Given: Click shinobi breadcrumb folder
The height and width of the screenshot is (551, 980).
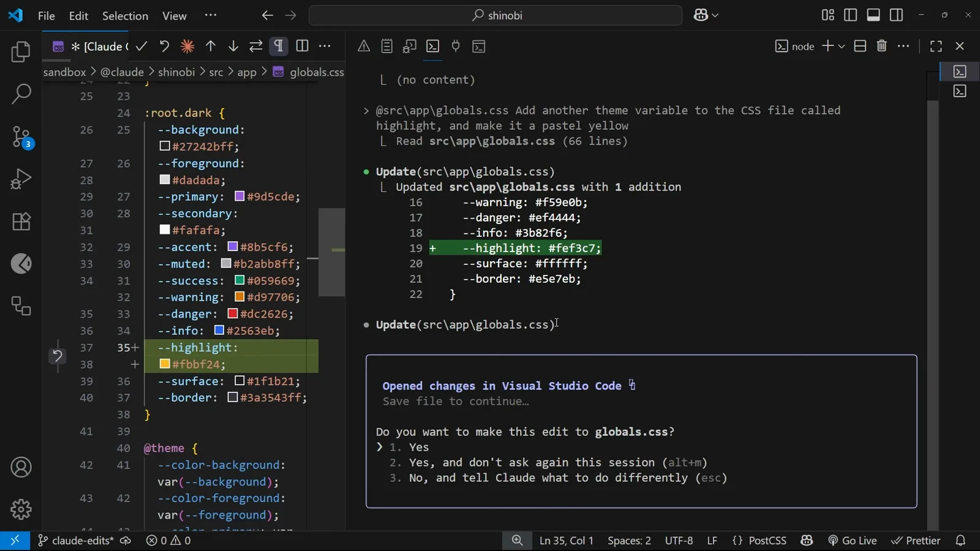Looking at the screenshot, I should tap(176, 72).
